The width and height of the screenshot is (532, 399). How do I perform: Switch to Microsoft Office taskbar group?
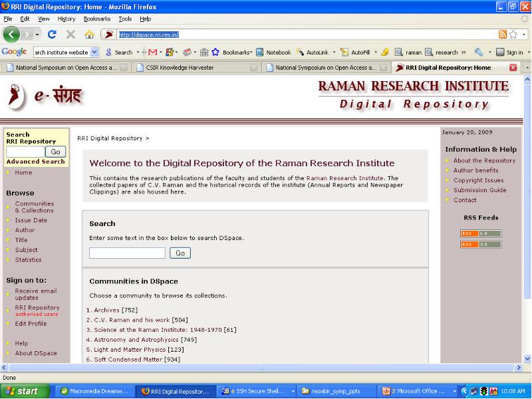click(x=418, y=391)
